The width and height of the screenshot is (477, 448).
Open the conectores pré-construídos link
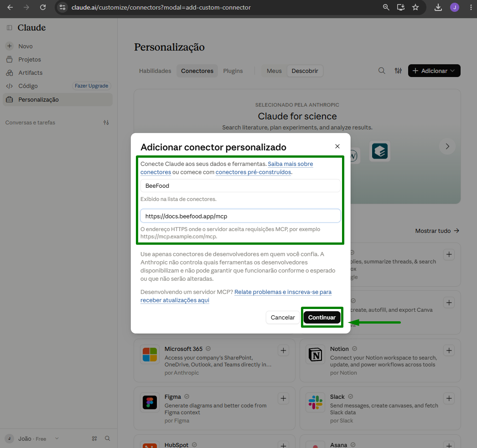coord(254,172)
